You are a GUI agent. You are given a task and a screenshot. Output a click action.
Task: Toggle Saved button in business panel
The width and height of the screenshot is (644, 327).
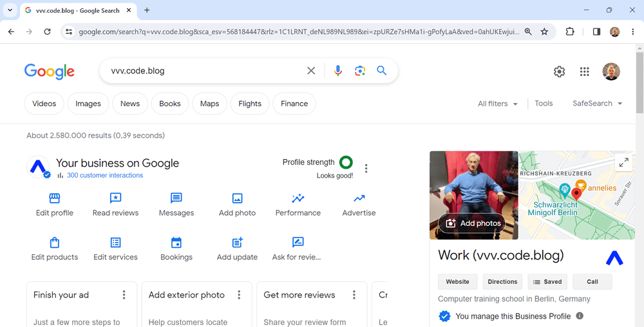coord(547,282)
